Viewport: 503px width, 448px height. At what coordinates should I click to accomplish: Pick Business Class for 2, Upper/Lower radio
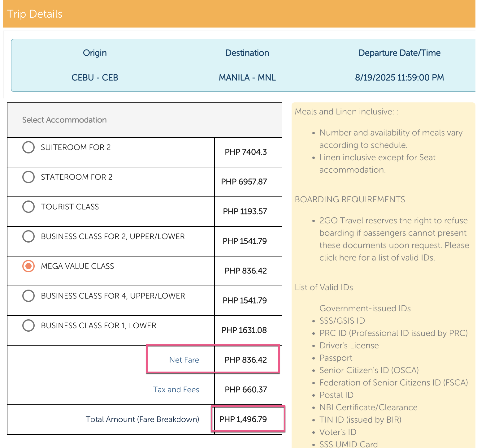click(28, 236)
